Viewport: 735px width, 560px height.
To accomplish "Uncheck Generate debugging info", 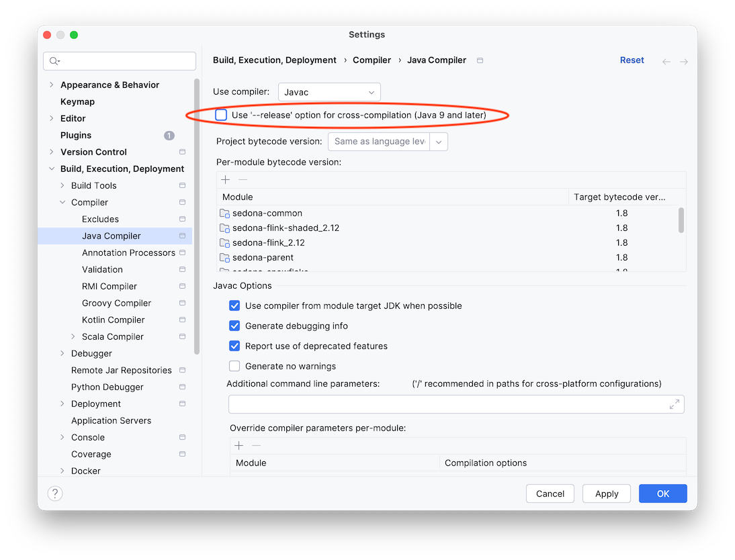I will point(234,326).
